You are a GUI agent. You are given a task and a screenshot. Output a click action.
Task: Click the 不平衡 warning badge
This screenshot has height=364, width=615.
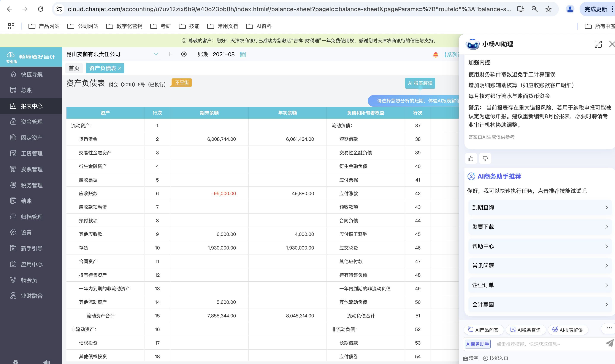click(182, 83)
